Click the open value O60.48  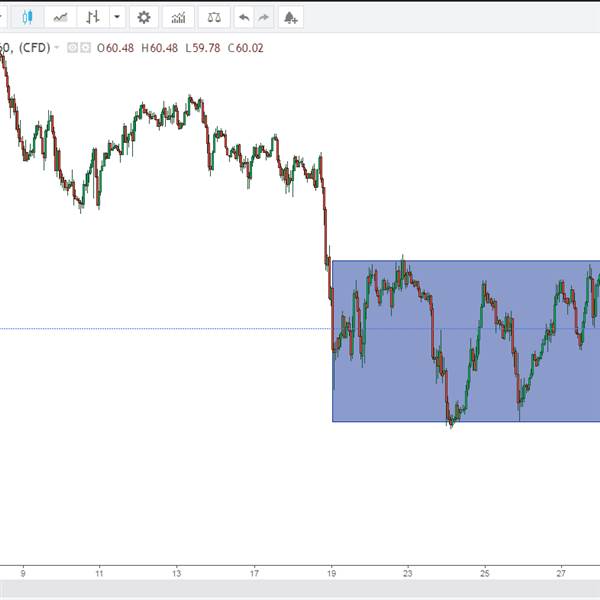click(x=115, y=48)
